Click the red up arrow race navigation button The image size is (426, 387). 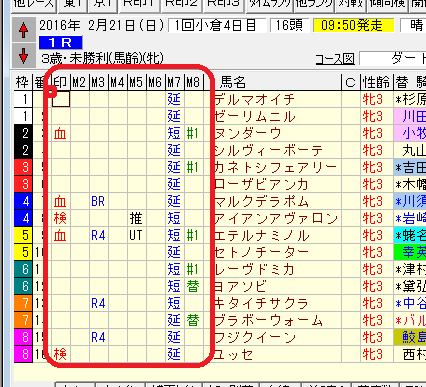click(23, 30)
